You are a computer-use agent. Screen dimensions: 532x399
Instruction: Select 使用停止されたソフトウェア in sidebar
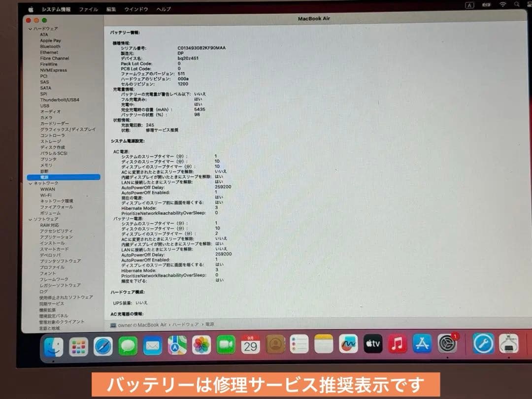[66, 297]
